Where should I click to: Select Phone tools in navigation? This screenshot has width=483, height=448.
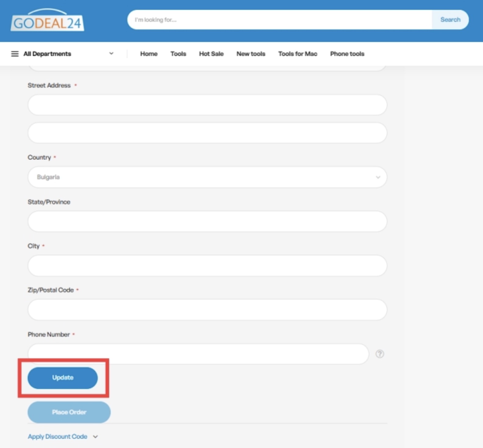347,54
